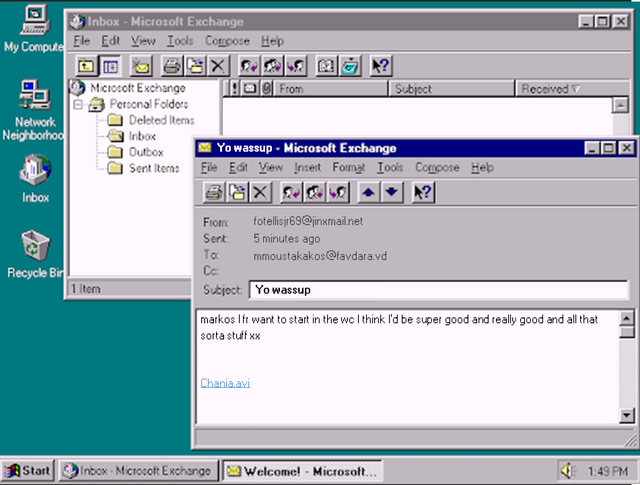Click Forward icon in Inbox window toolbar
Screen dimensions: 640x485
[x=296, y=66]
